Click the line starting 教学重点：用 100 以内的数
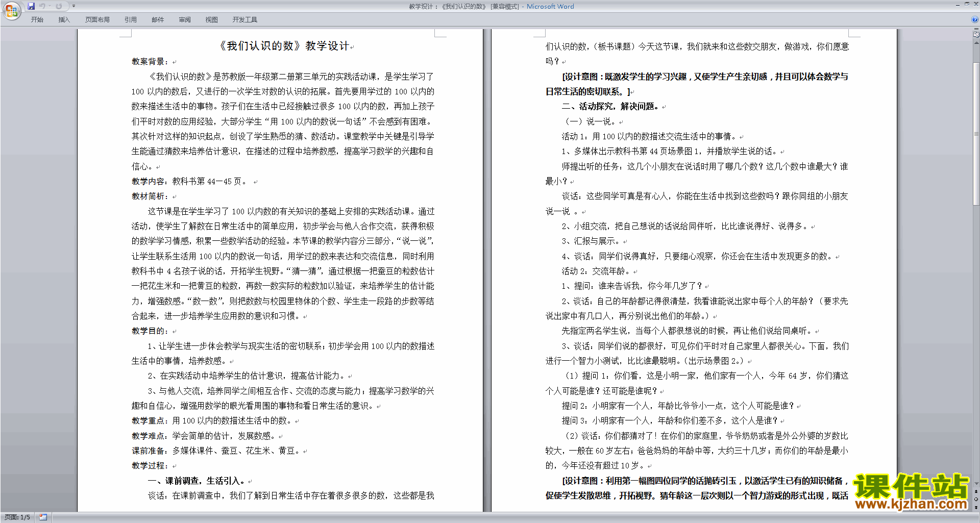Viewport: 980px width, 523px height. pyautogui.click(x=212, y=421)
